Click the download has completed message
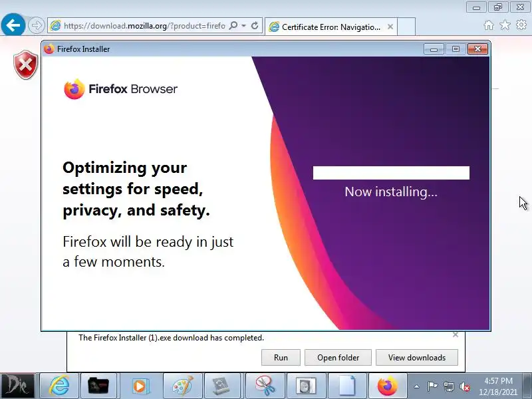 [171, 338]
